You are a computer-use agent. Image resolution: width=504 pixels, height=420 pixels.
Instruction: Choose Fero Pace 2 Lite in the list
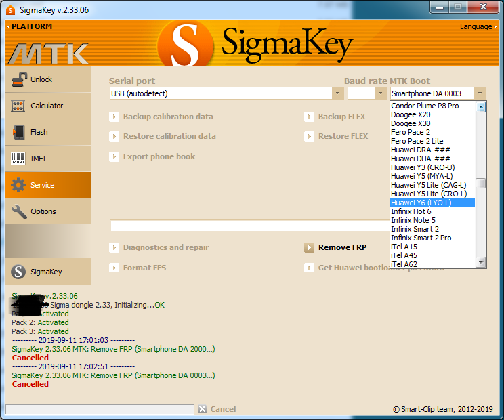pos(432,141)
